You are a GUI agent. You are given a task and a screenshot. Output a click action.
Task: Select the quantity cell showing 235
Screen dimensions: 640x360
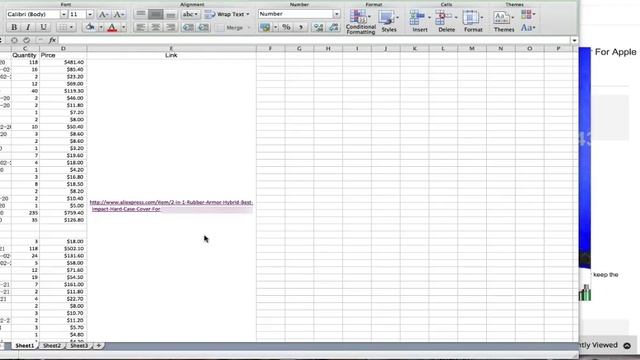(25, 213)
